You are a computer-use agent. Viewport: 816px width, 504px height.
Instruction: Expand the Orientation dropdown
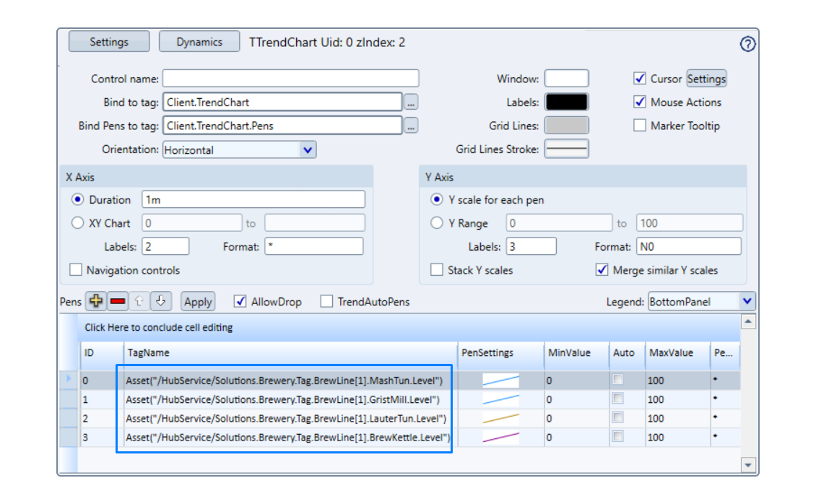pos(308,150)
